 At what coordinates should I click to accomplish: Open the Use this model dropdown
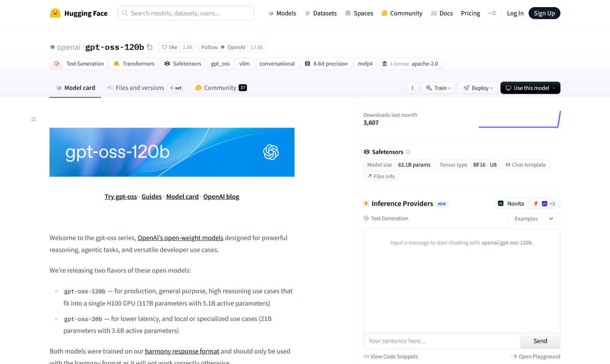tap(530, 88)
